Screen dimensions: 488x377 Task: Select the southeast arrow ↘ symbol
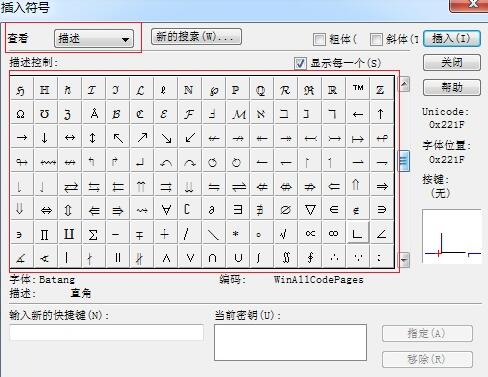(x=166, y=137)
